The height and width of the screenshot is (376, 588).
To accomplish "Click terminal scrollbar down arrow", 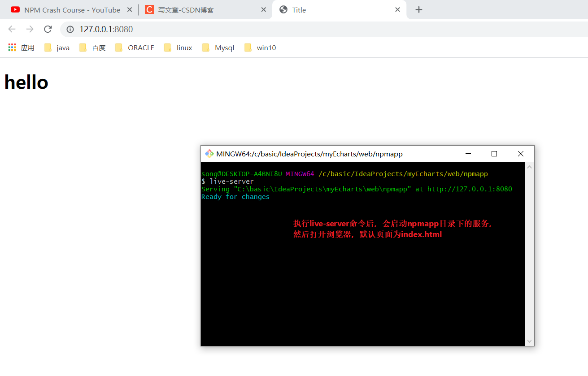I will coord(529,341).
